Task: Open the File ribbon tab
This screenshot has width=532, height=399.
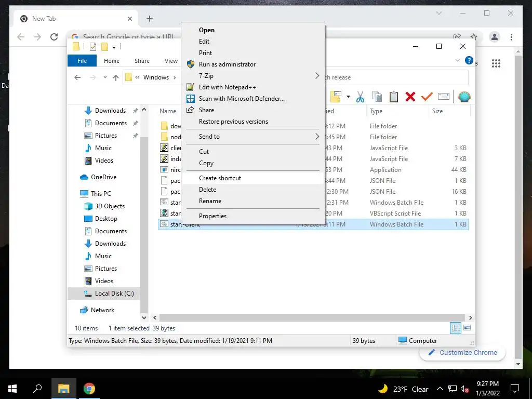Action: [x=82, y=61]
